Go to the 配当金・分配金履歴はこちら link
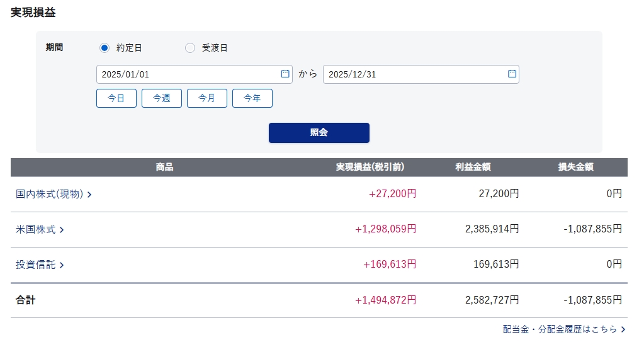The width and height of the screenshot is (644, 342). [559, 329]
